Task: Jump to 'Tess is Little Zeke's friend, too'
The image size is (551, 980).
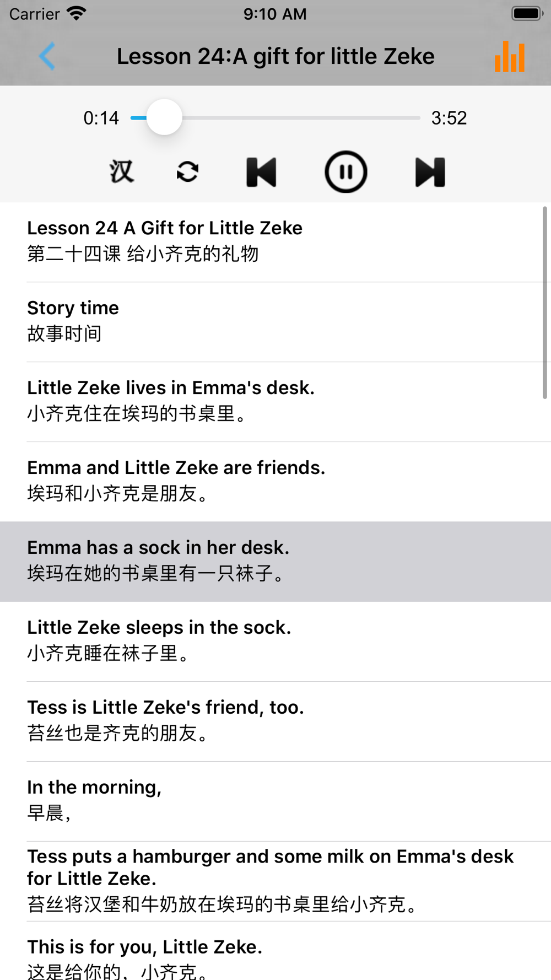Action: 275,721
